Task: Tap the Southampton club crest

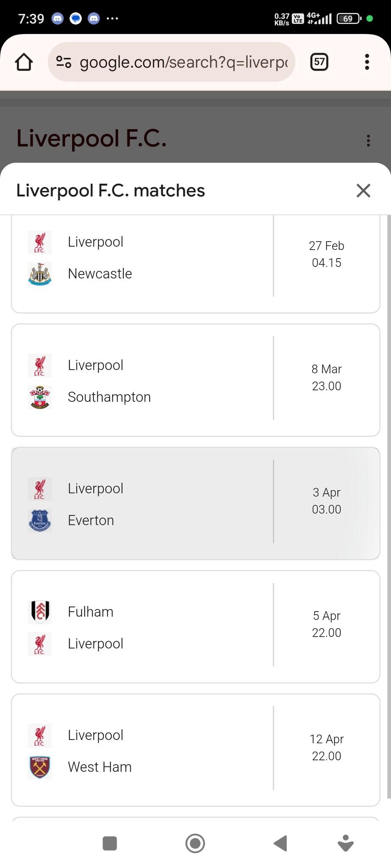Action: (39, 397)
